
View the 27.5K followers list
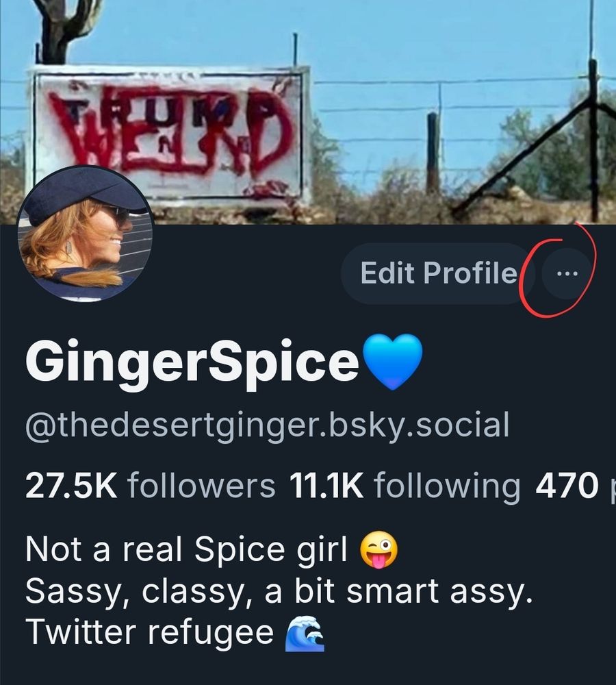click(150, 486)
